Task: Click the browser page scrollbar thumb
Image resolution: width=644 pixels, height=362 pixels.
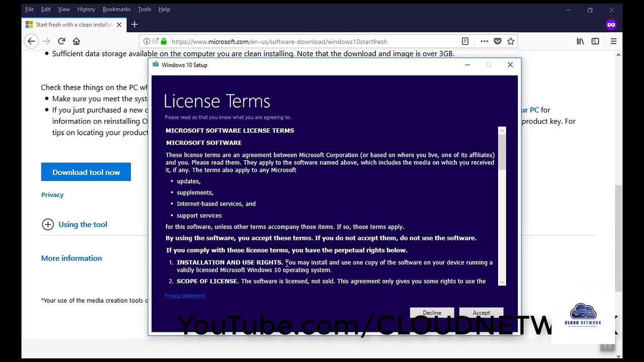Action: [x=618, y=238]
